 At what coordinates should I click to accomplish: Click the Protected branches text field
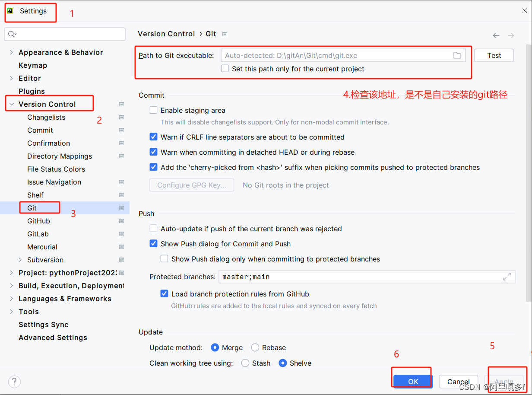click(367, 277)
